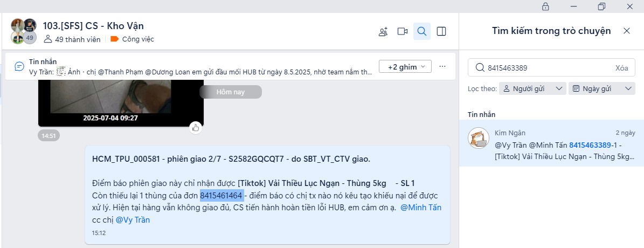Open the Người gửi filter dropdown
The width and height of the screenshot is (644, 248).
532,89
